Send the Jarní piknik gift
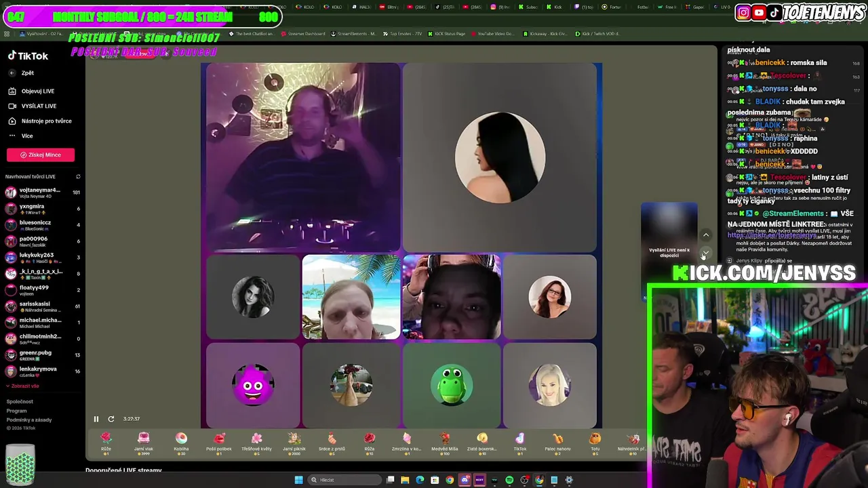Image resolution: width=868 pixels, height=488 pixels. (294, 443)
